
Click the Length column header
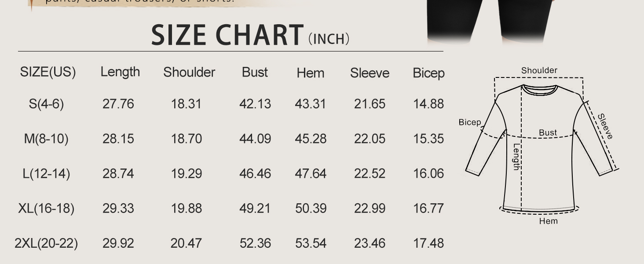[x=120, y=72]
